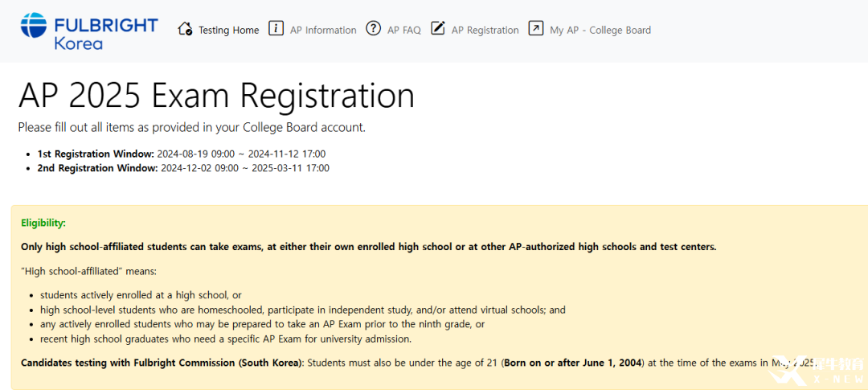Click the green Eligibility heading
Image resolution: width=868 pixels, height=390 pixels.
tap(43, 224)
